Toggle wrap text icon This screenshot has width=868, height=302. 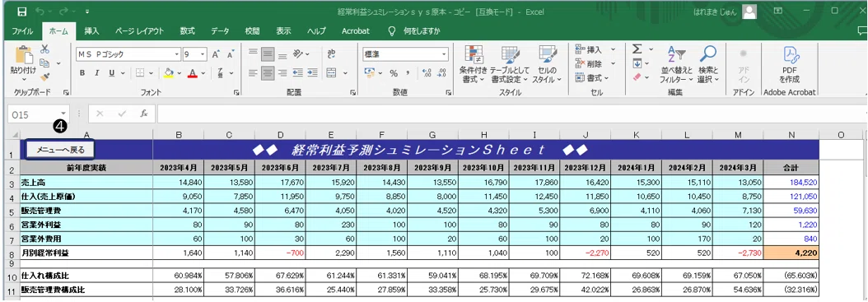(332, 54)
